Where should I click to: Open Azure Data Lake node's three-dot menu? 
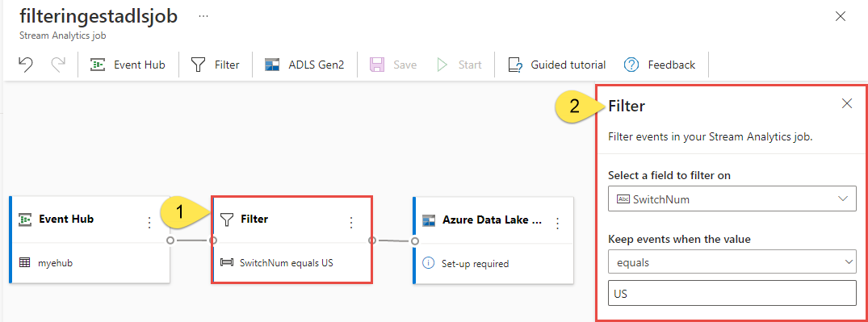point(557,223)
